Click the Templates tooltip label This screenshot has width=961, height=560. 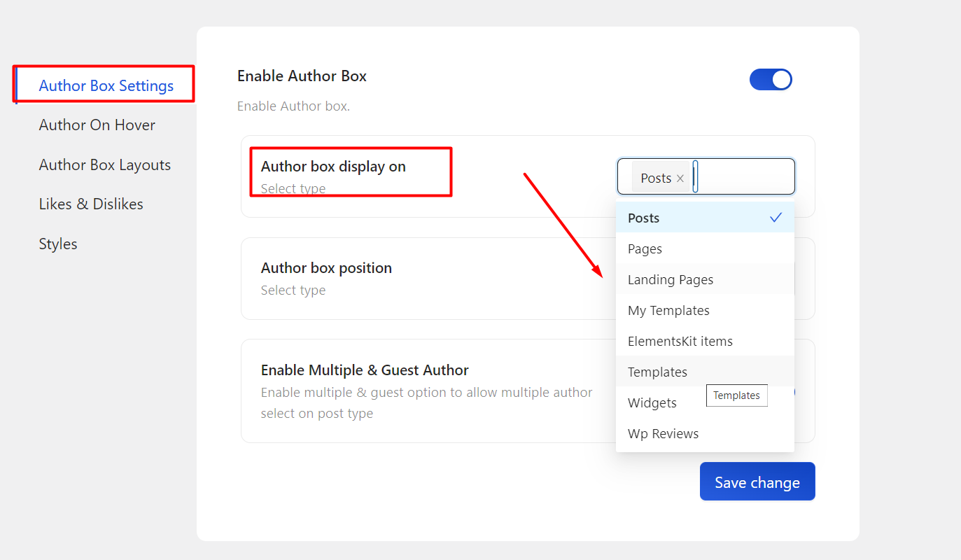click(736, 395)
